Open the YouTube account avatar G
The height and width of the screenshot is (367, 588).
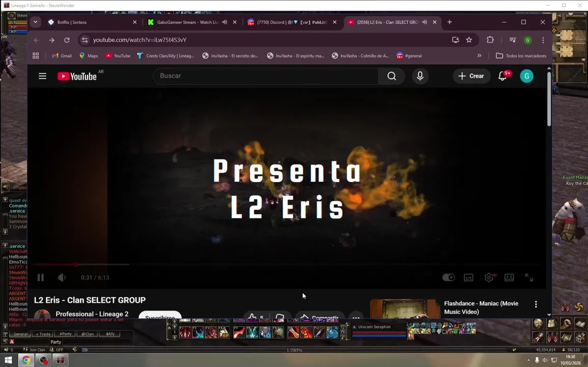526,76
